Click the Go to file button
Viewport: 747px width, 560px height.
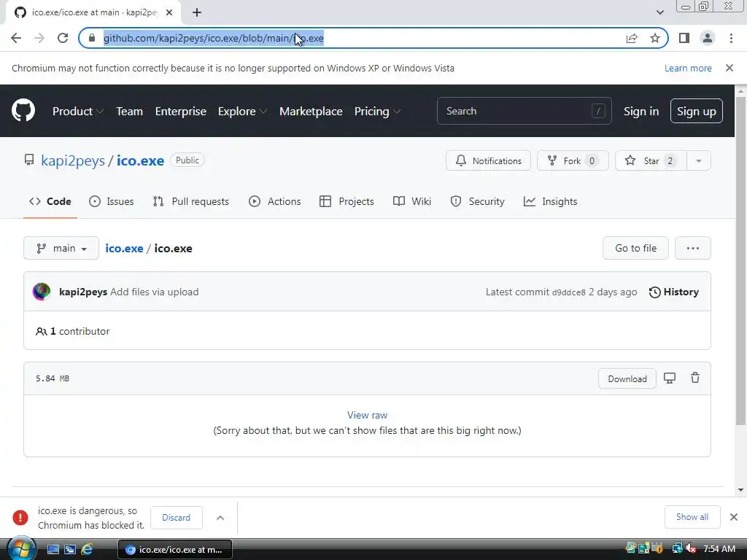click(x=635, y=248)
